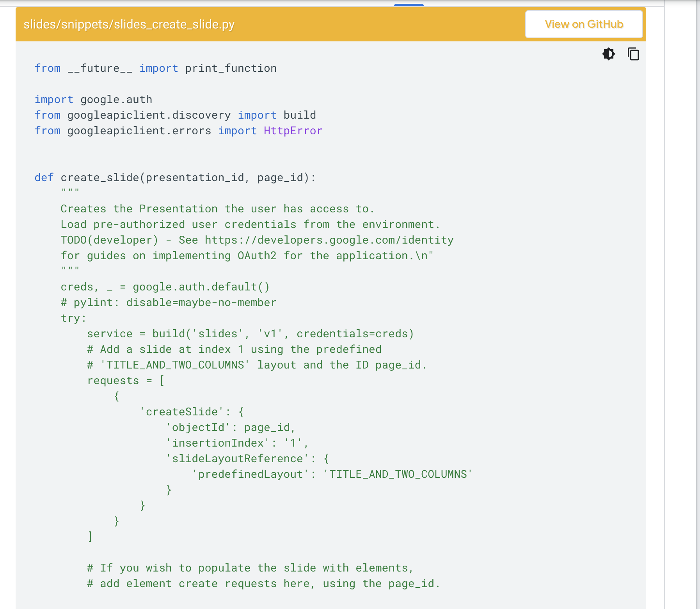This screenshot has height=609, width=700.
Task: Click the closing ']' bracket line
Action: click(x=90, y=537)
